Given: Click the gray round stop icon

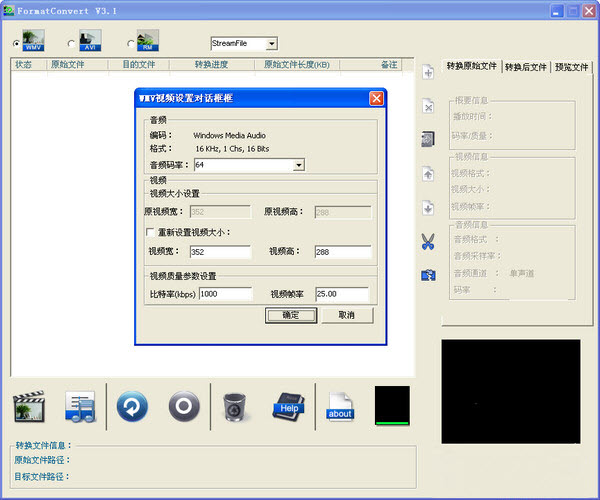Looking at the screenshot, I should (184, 406).
